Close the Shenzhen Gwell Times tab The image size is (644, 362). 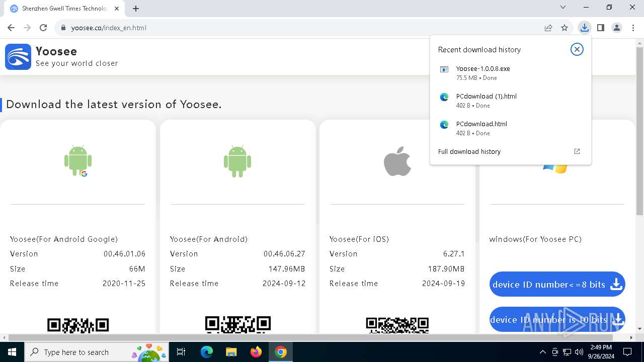[117, 9]
